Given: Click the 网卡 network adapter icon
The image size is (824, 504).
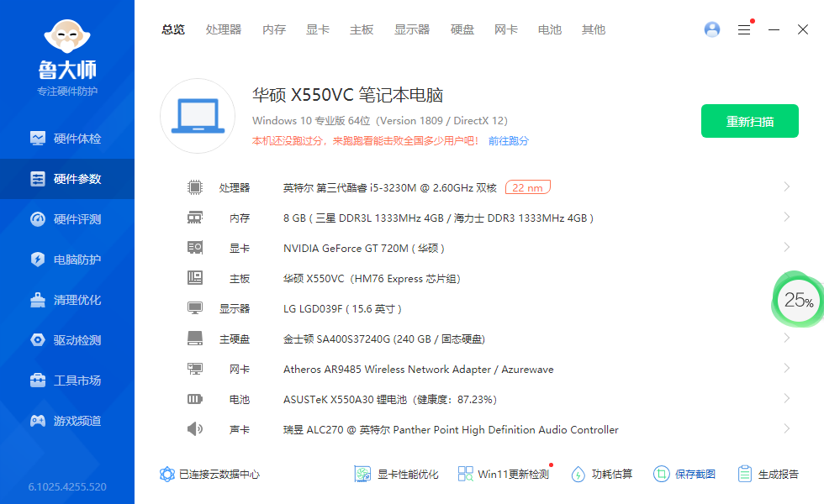Looking at the screenshot, I should click(x=195, y=369).
